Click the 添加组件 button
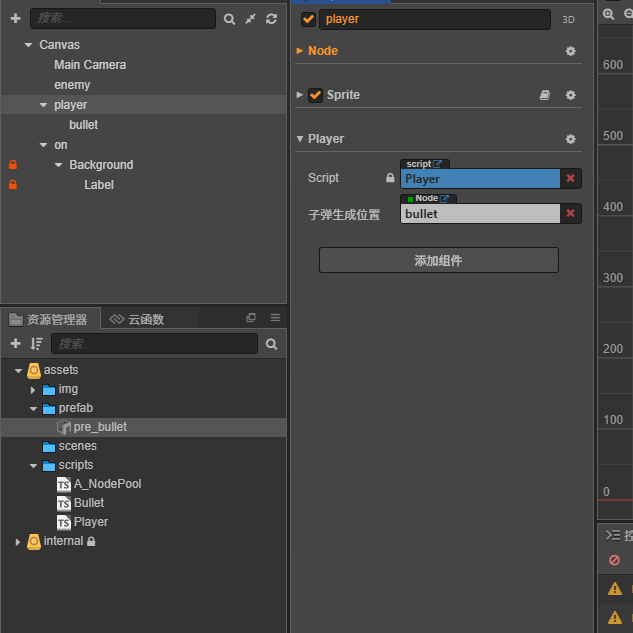The image size is (633, 633). (x=438, y=260)
